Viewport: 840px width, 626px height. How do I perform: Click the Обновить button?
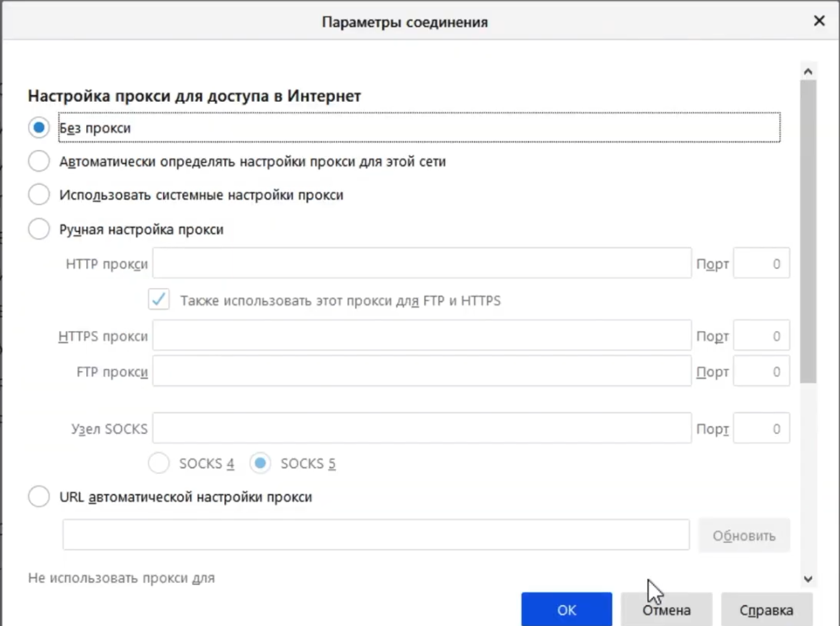744,535
